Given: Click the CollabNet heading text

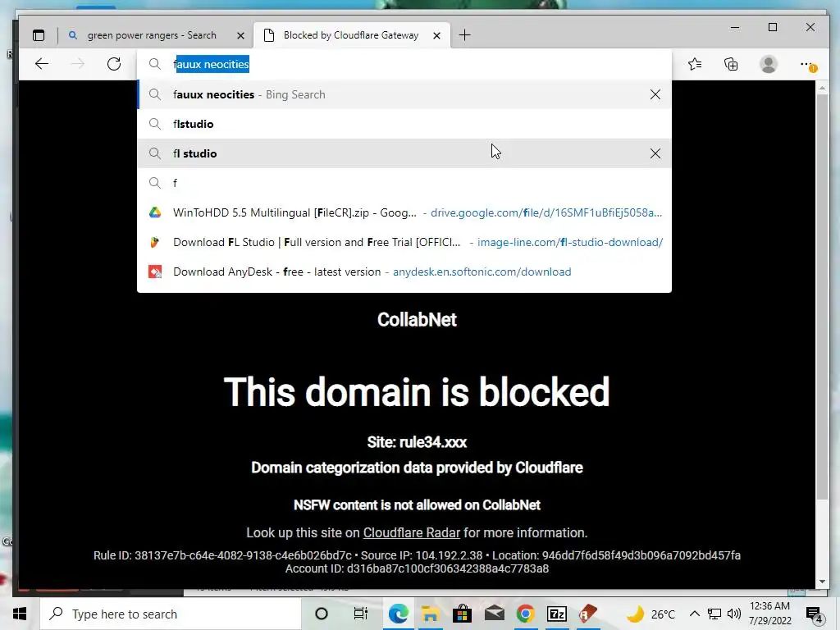Looking at the screenshot, I should coord(417,319).
